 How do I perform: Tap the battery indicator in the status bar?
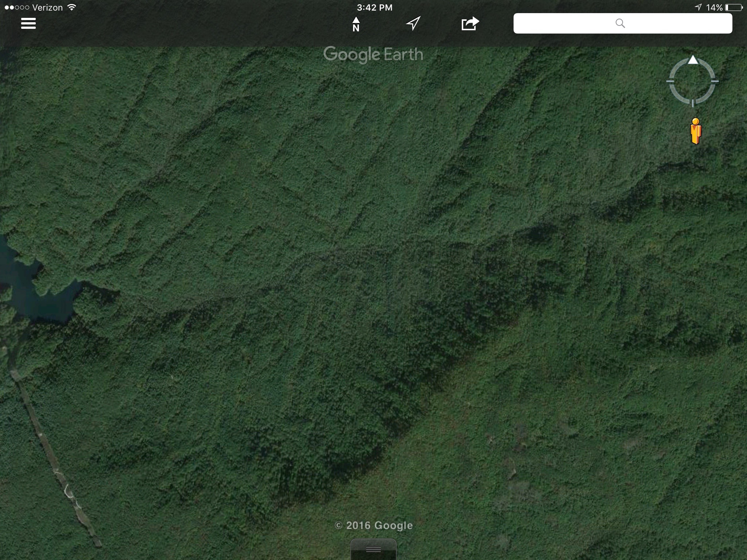click(x=733, y=8)
